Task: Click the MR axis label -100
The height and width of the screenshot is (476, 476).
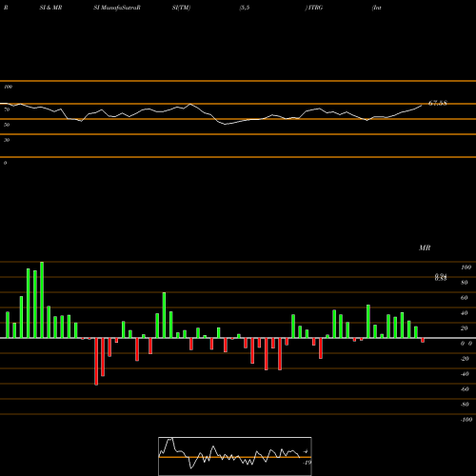Action: click(466, 420)
